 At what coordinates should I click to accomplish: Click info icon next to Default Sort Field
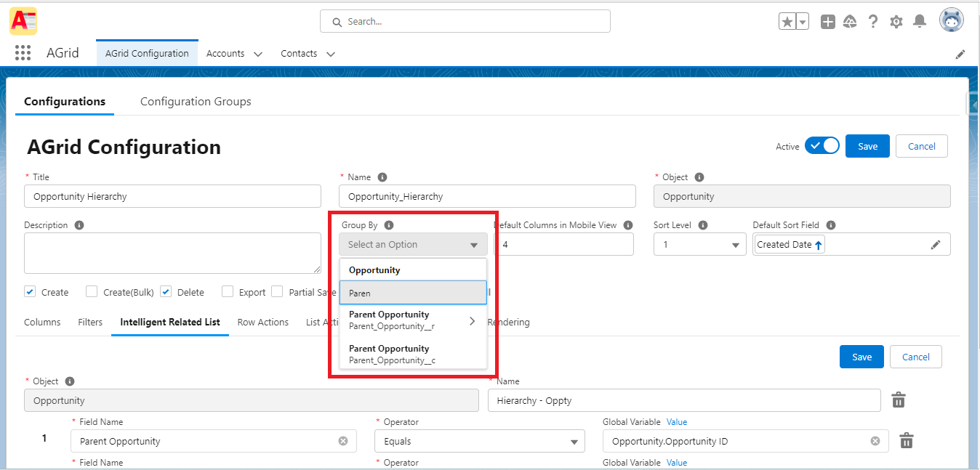coord(831,225)
